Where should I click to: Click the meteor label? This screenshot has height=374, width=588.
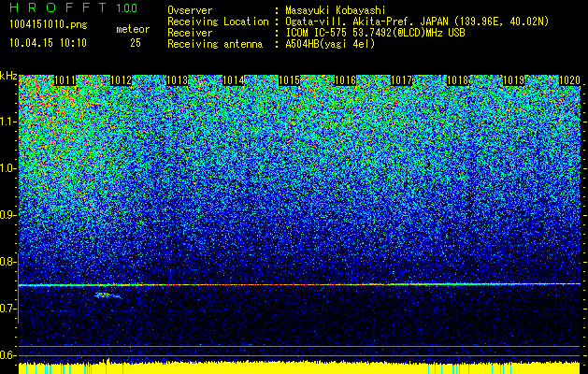click(x=133, y=29)
